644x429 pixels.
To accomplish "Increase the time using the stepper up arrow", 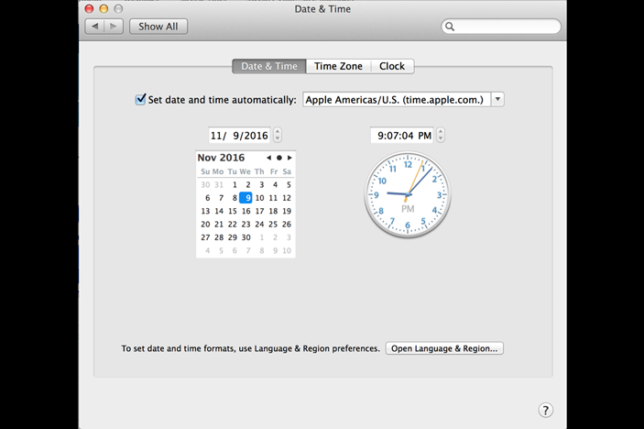I will pyautogui.click(x=441, y=131).
